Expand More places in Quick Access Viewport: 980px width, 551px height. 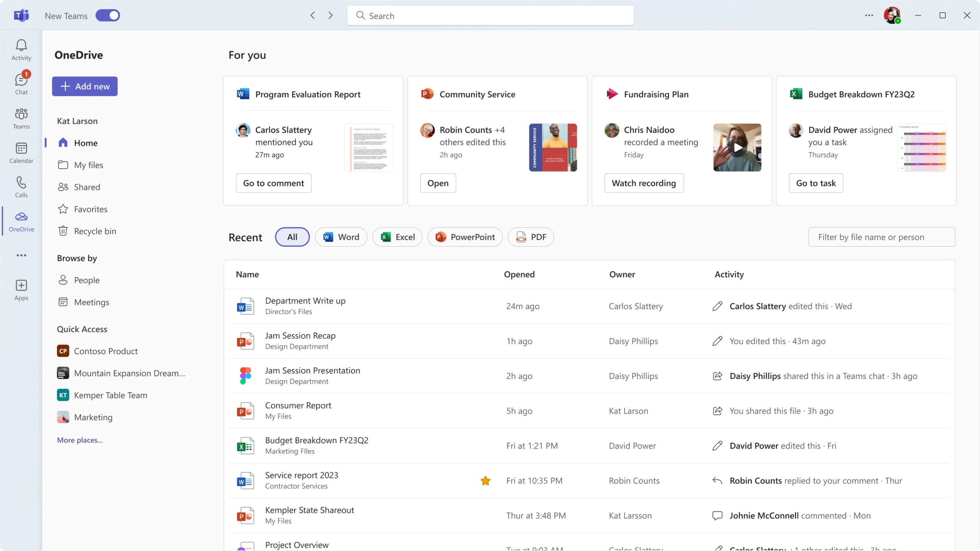tap(79, 440)
